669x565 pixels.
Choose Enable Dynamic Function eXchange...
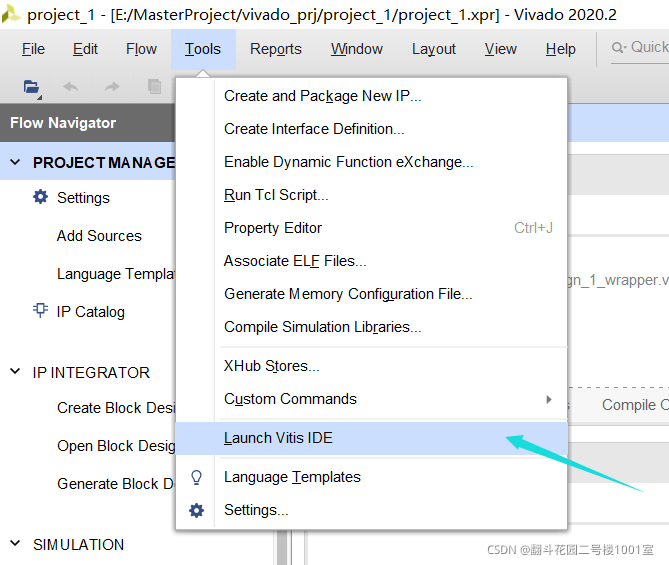point(371,162)
